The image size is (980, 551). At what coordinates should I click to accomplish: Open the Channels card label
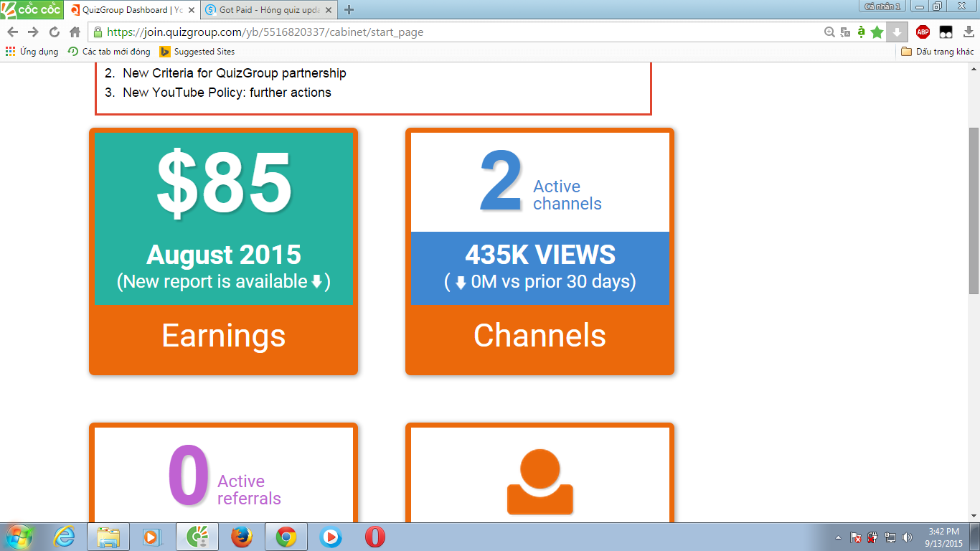click(x=540, y=336)
